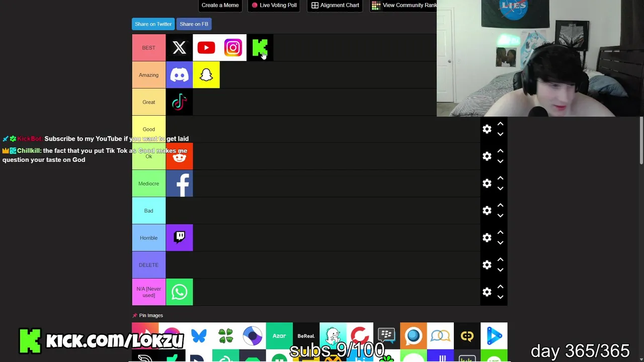Select the YouTube logo in BEST tier
The image size is (644, 362).
pos(206,48)
